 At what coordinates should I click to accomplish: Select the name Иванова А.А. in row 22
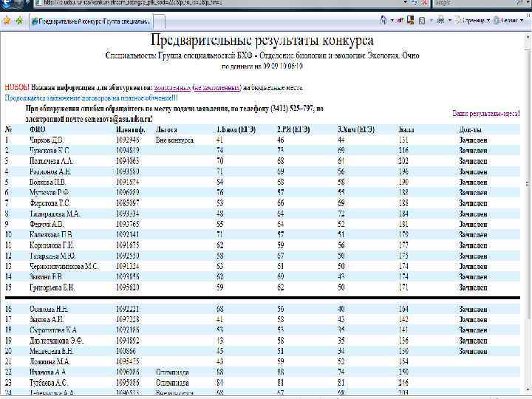pyautogui.click(x=47, y=372)
